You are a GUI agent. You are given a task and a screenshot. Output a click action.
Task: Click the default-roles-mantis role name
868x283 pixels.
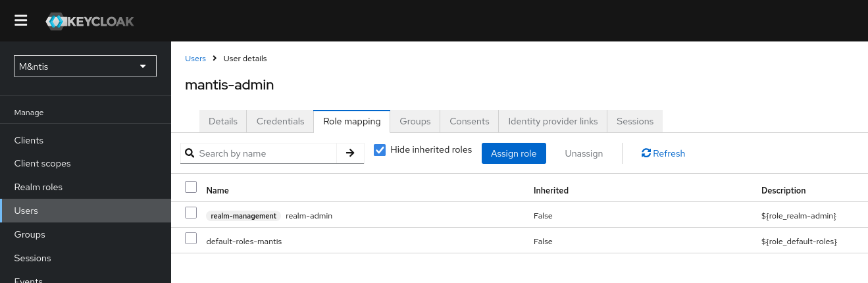coord(244,242)
